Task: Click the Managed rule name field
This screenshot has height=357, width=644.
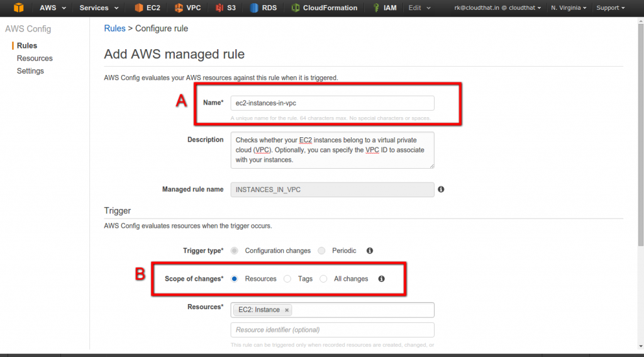Action: (332, 190)
